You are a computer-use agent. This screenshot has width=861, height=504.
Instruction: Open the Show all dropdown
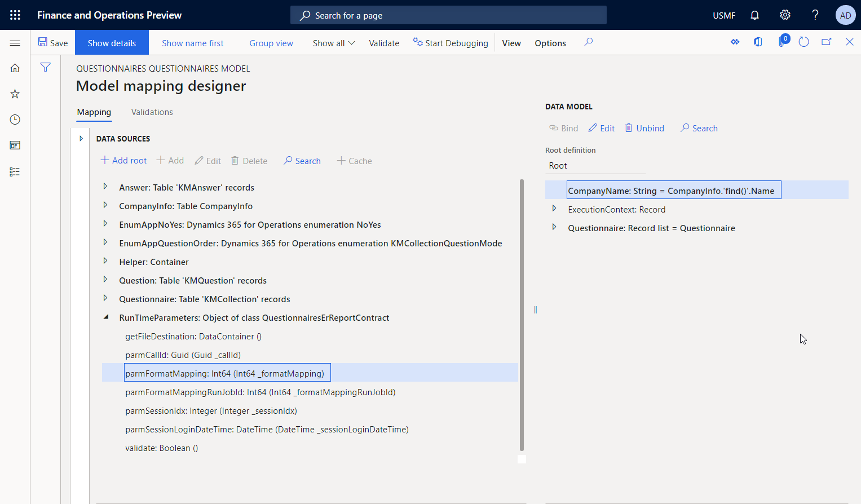coord(333,42)
